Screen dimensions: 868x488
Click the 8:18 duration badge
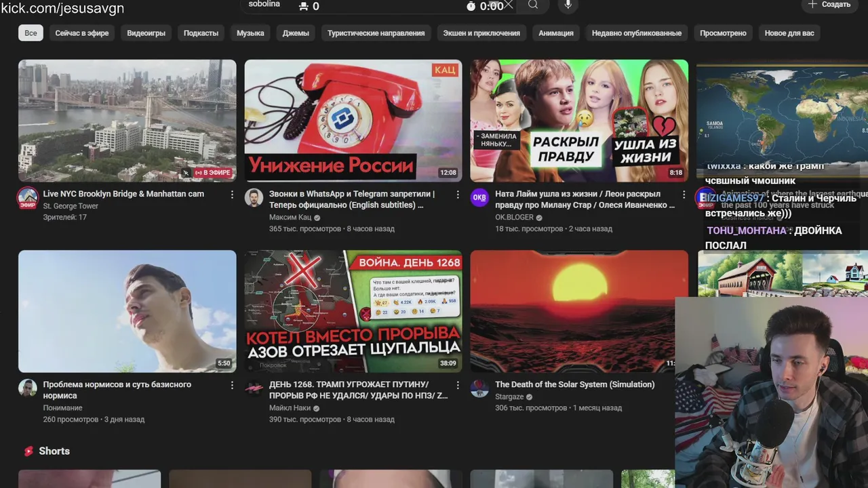pyautogui.click(x=676, y=173)
